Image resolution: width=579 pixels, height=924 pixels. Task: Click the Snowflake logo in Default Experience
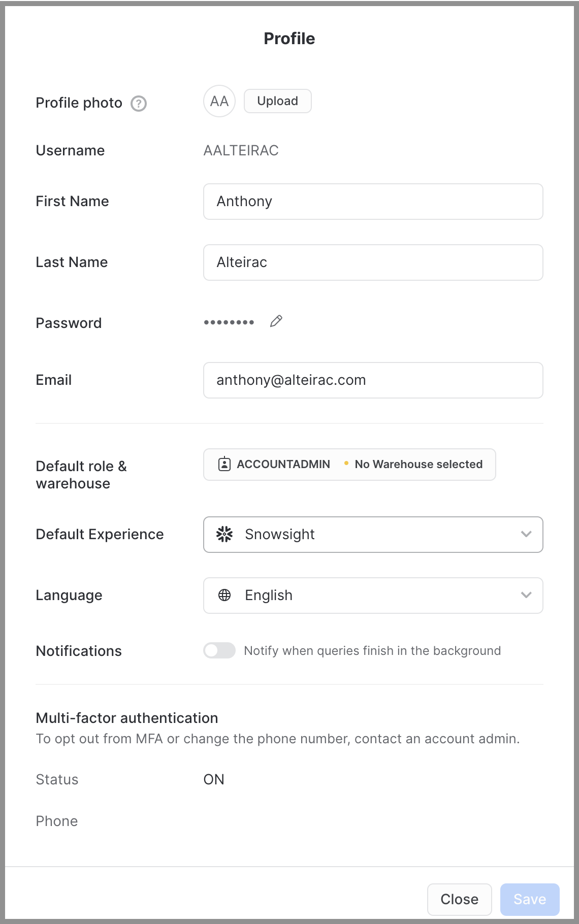coord(224,534)
